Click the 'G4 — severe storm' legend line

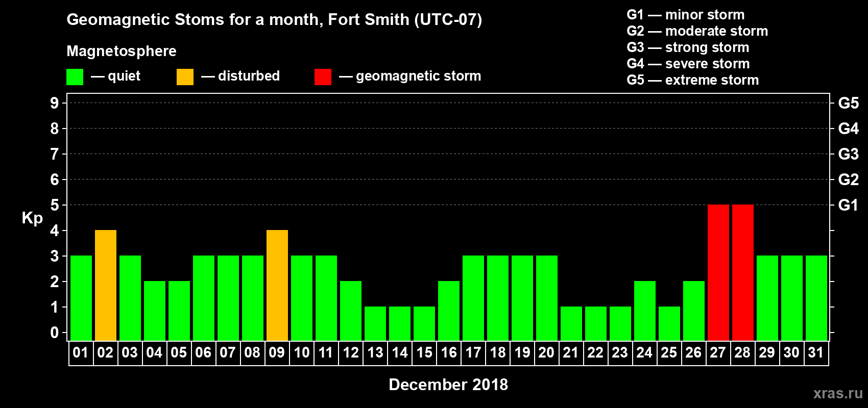pos(688,64)
